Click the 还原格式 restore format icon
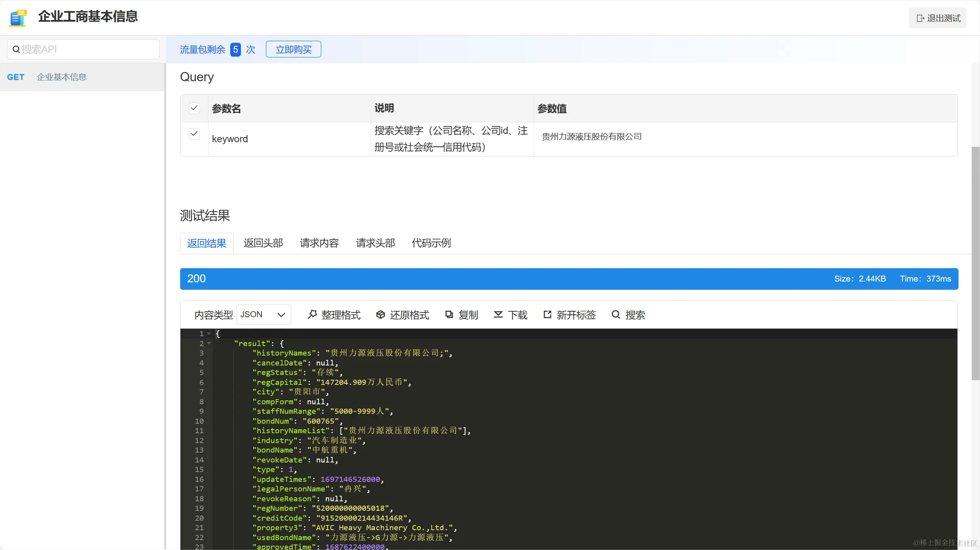Viewport: 980px width, 550px height. (x=380, y=314)
